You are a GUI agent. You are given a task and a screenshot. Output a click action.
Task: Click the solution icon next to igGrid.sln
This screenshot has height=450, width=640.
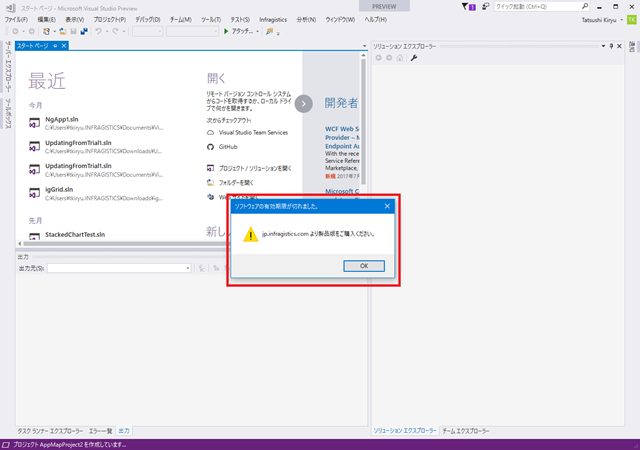click(34, 193)
